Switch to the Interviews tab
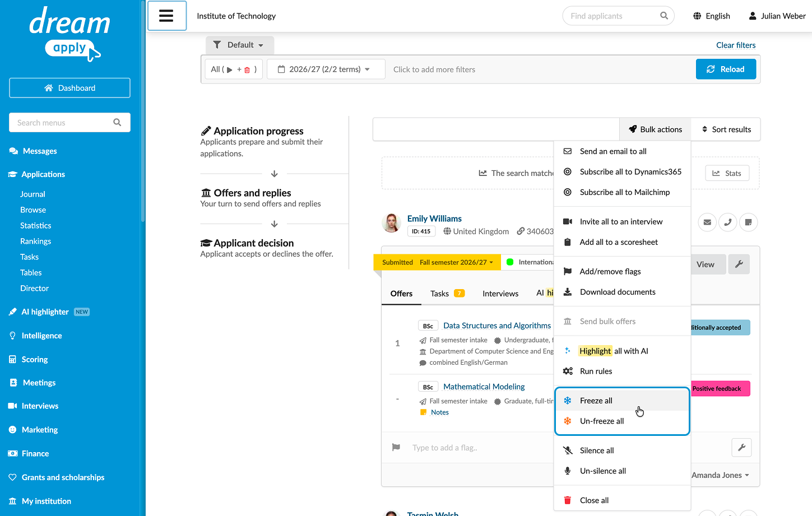 pyautogui.click(x=500, y=294)
